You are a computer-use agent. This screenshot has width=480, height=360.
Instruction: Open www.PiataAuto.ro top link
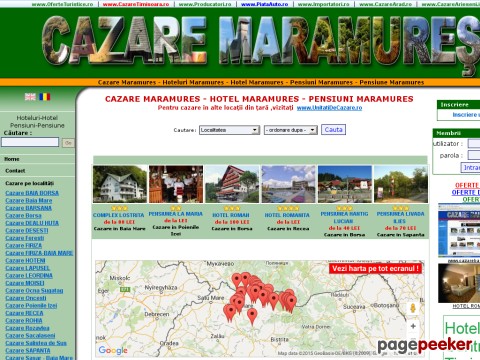264,4
